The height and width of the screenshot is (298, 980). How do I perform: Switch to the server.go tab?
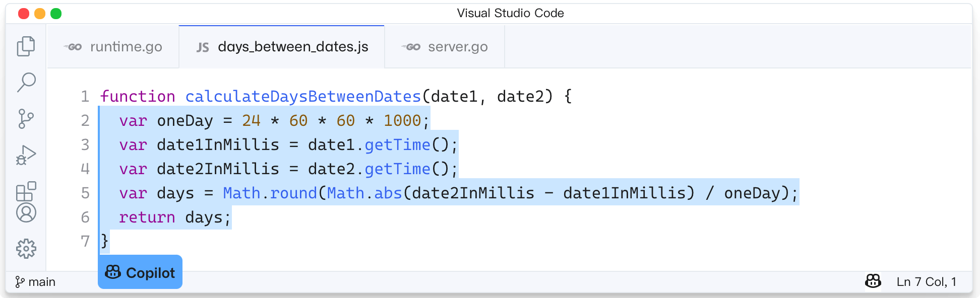click(445, 47)
